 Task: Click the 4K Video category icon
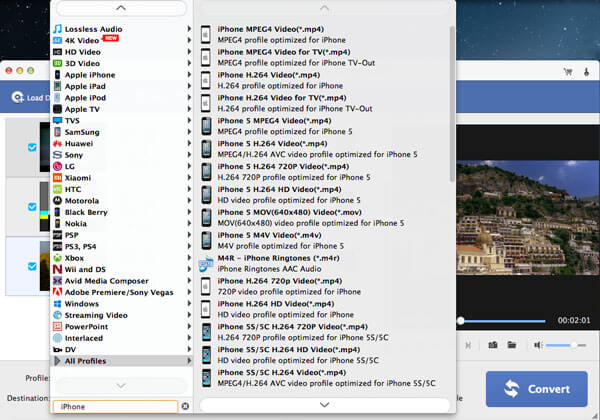pyautogui.click(x=57, y=40)
